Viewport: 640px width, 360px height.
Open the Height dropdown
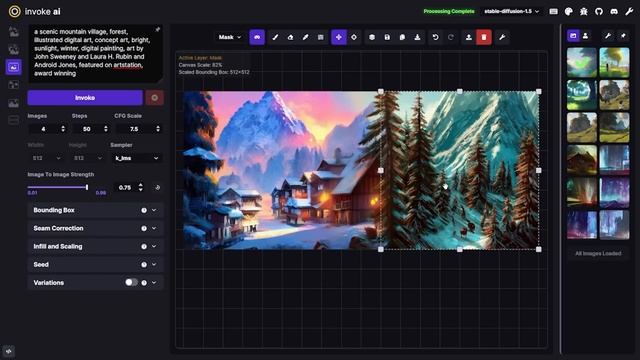coord(87,158)
